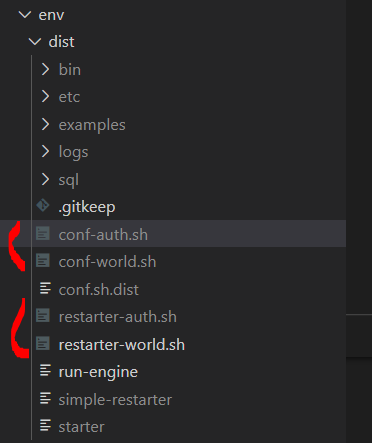Expand the logs folder

click(45, 152)
